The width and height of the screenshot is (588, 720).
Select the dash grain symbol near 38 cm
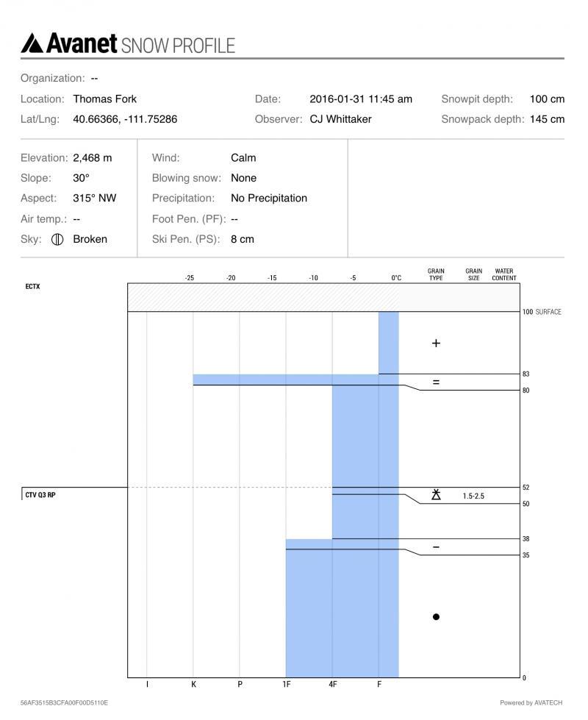[436, 547]
